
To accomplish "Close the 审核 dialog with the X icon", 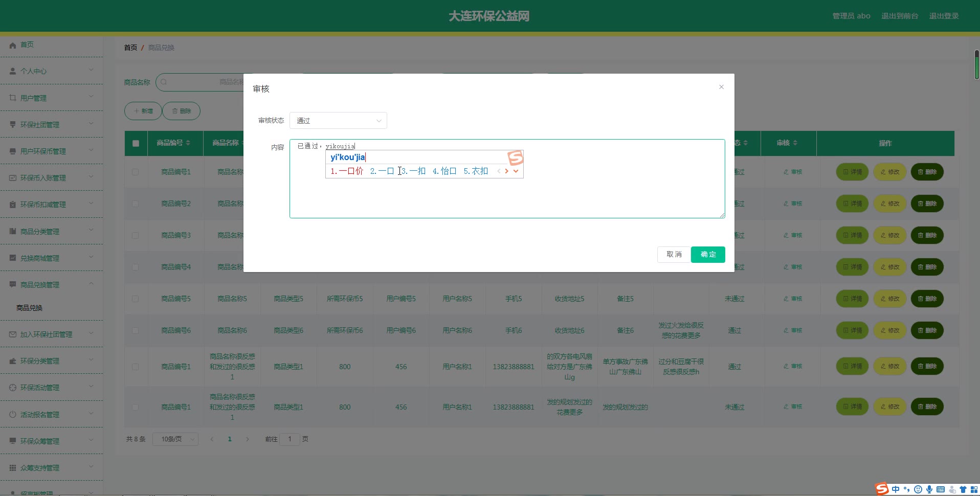I will click(721, 87).
